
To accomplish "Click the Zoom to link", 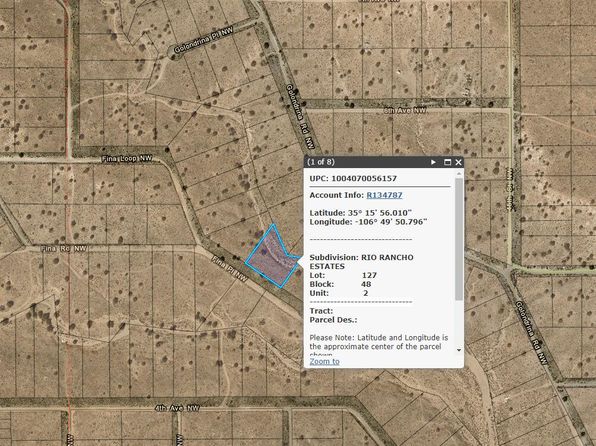I will click(324, 361).
